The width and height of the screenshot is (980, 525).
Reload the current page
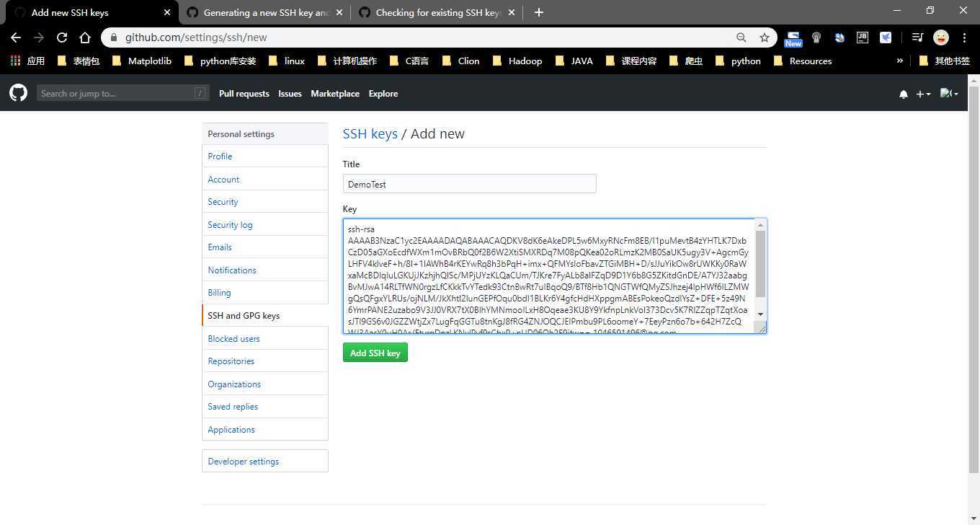62,37
